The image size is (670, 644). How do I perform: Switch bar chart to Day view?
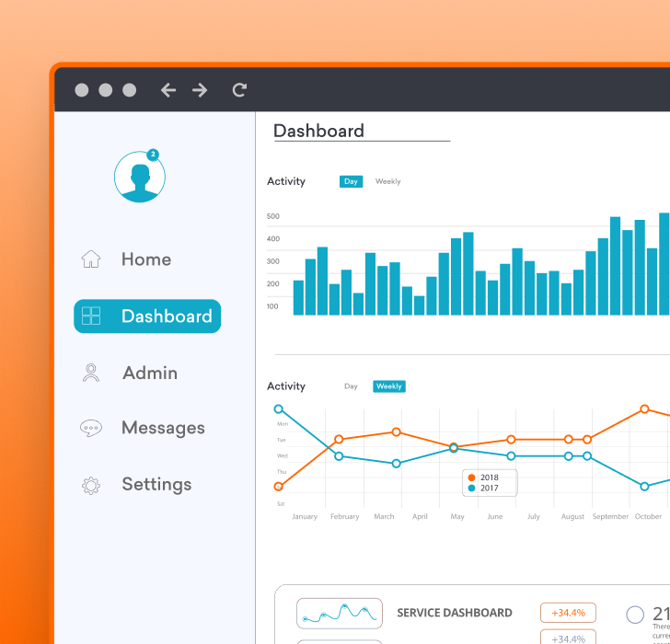coord(351,181)
